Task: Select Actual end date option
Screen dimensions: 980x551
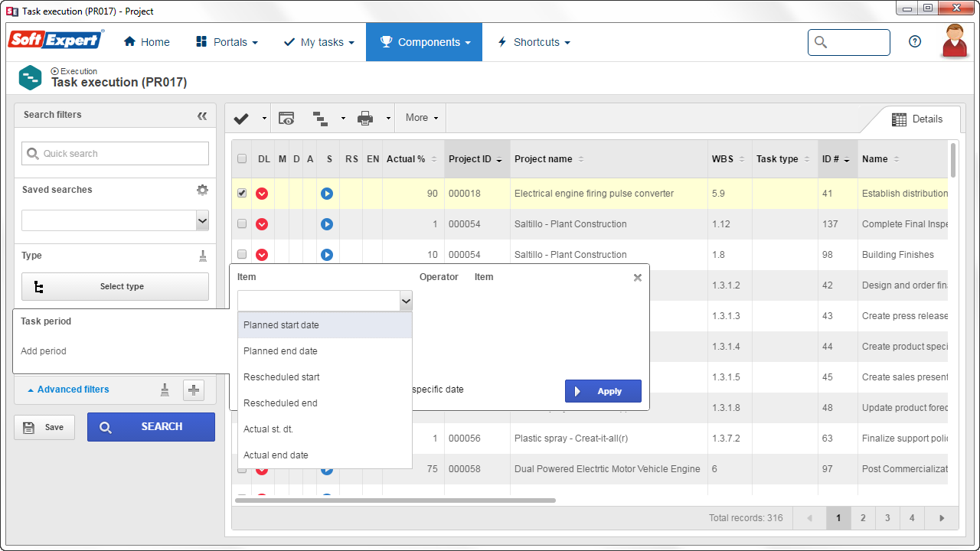Action: point(325,455)
